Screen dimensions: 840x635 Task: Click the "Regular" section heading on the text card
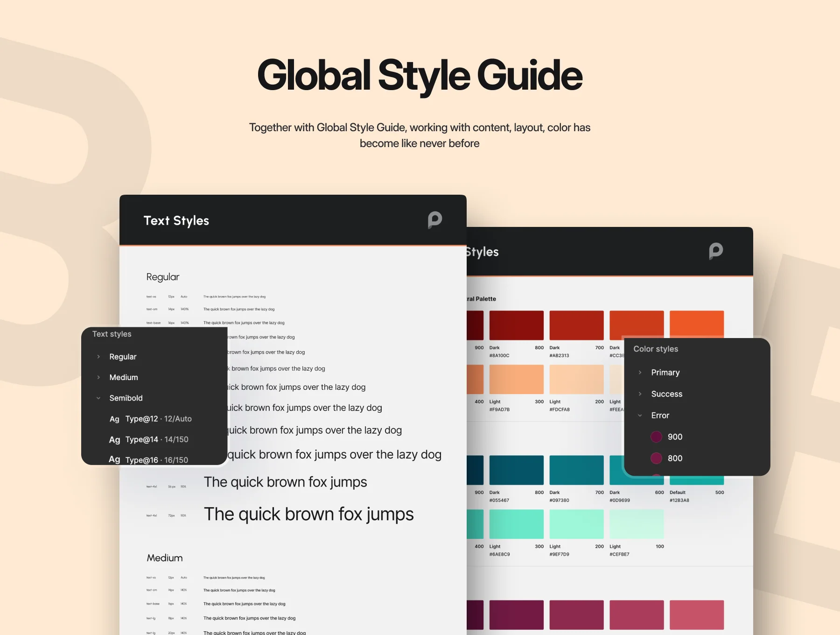point(163,277)
